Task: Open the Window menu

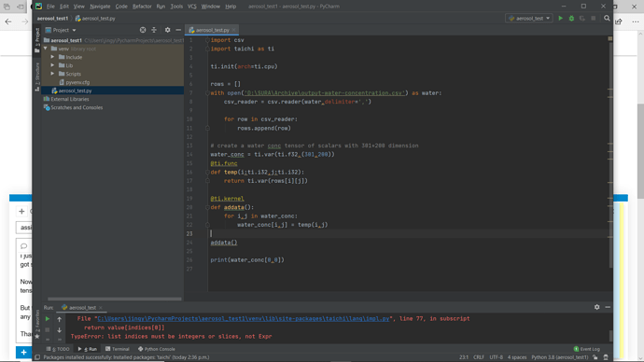Action: click(x=210, y=7)
